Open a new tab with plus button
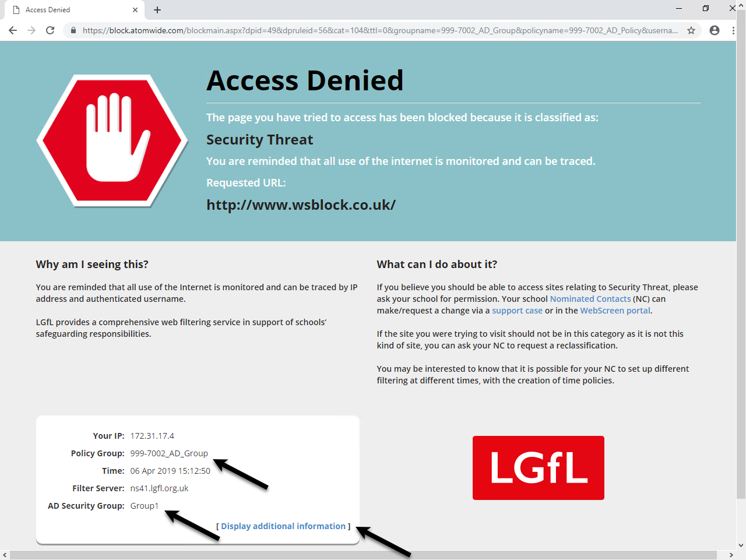 click(157, 10)
